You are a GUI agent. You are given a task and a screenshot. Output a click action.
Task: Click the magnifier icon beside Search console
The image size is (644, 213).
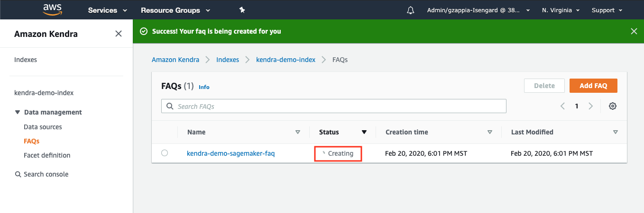pos(18,174)
